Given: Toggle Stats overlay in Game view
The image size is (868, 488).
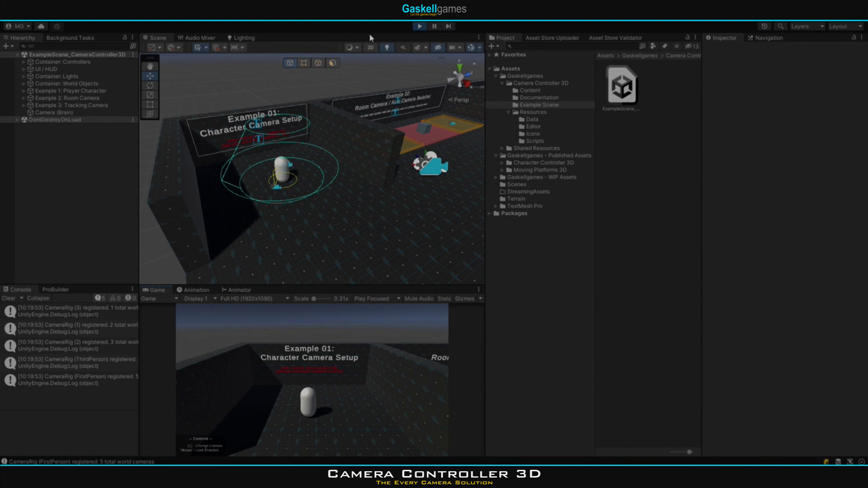Looking at the screenshot, I should pyautogui.click(x=444, y=299).
